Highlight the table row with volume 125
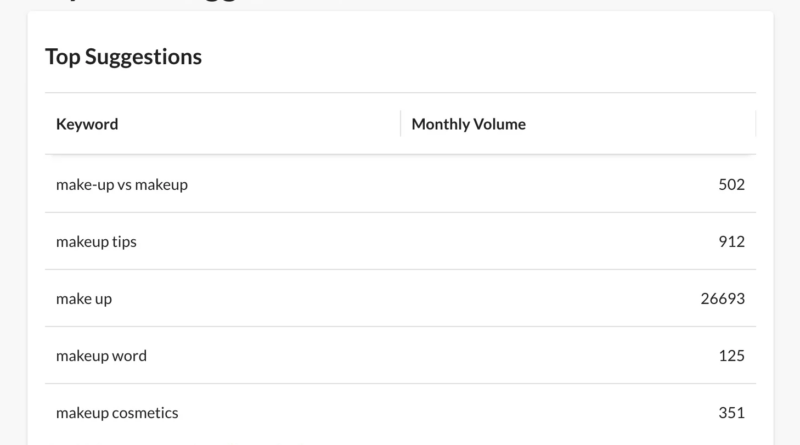The height and width of the screenshot is (445, 800). click(x=400, y=355)
